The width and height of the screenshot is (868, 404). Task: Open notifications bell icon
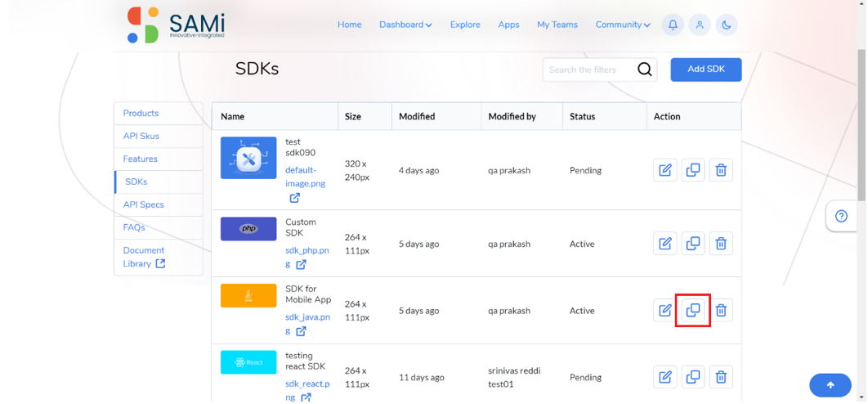[673, 25]
